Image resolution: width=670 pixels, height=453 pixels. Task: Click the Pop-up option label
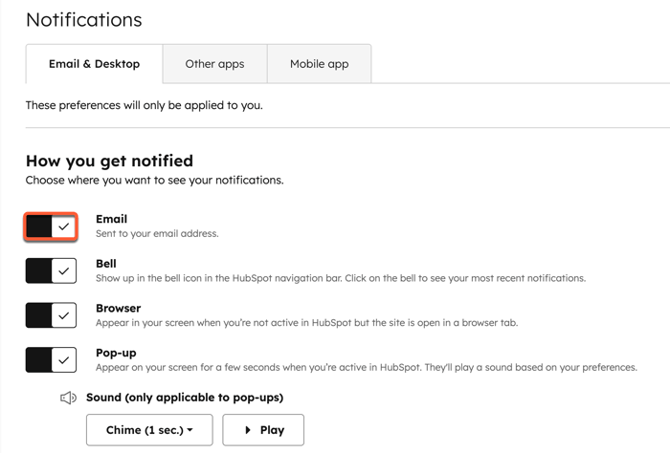(116, 353)
